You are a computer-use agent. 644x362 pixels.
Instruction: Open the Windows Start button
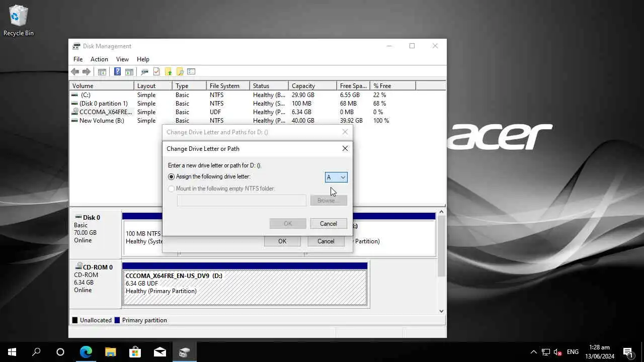point(12,352)
